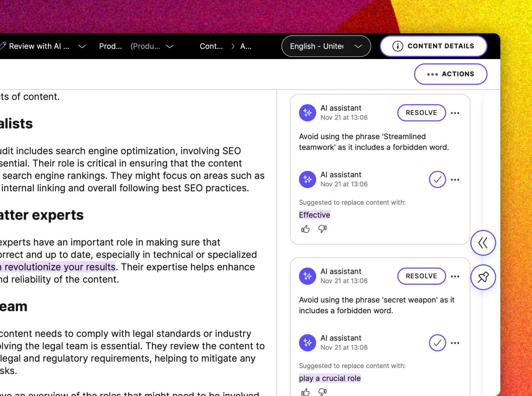Click the AI assistant avatar in first comment
The image size is (532, 396).
coord(308,113)
